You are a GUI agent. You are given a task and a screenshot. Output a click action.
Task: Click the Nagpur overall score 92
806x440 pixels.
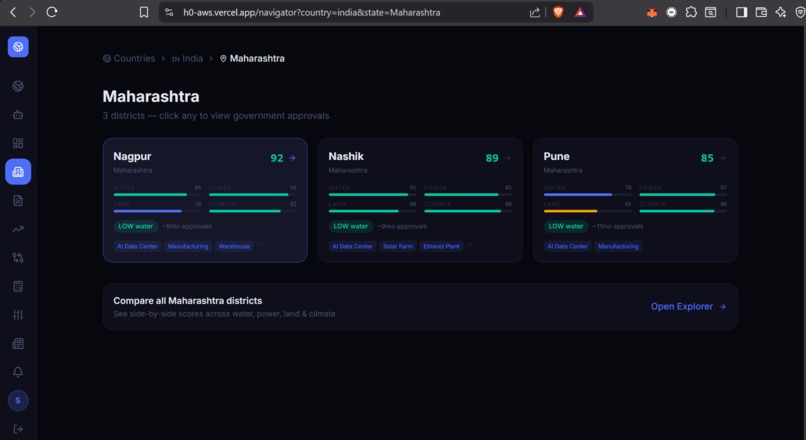point(277,158)
